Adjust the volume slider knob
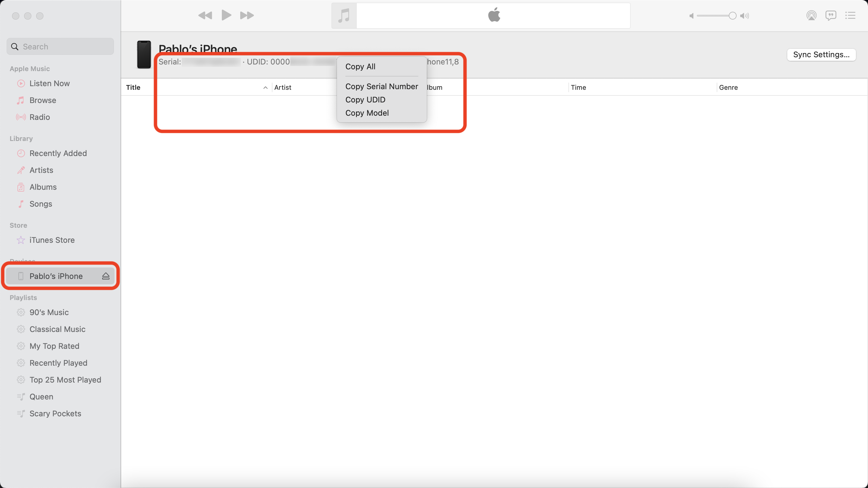868x488 pixels. coord(732,16)
